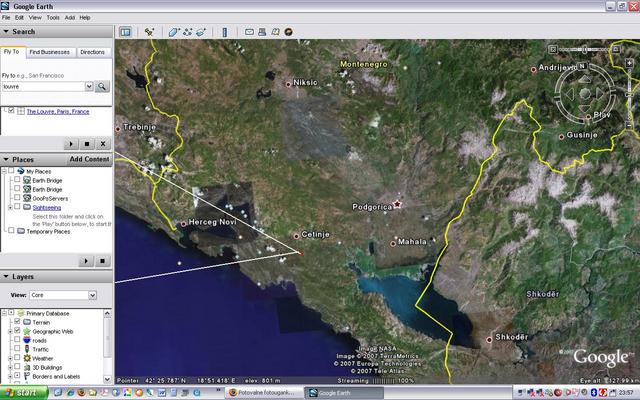Add a polygon with the toolbar icon
Viewport: 640px width, 400px height.
coord(174,32)
